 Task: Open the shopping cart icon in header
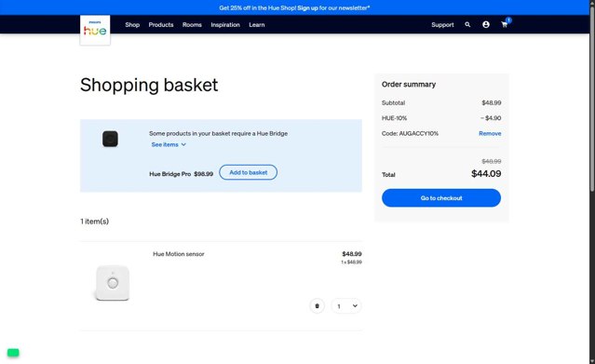(x=505, y=25)
